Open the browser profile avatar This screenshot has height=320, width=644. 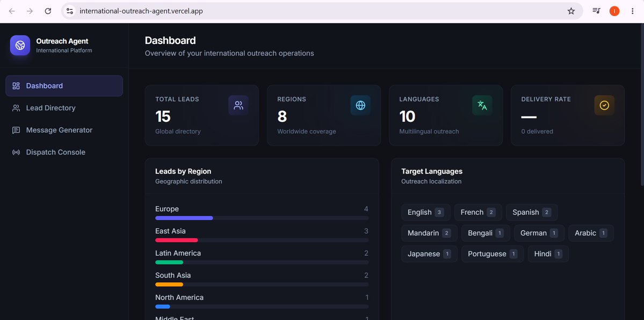click(x=614, y=11)
